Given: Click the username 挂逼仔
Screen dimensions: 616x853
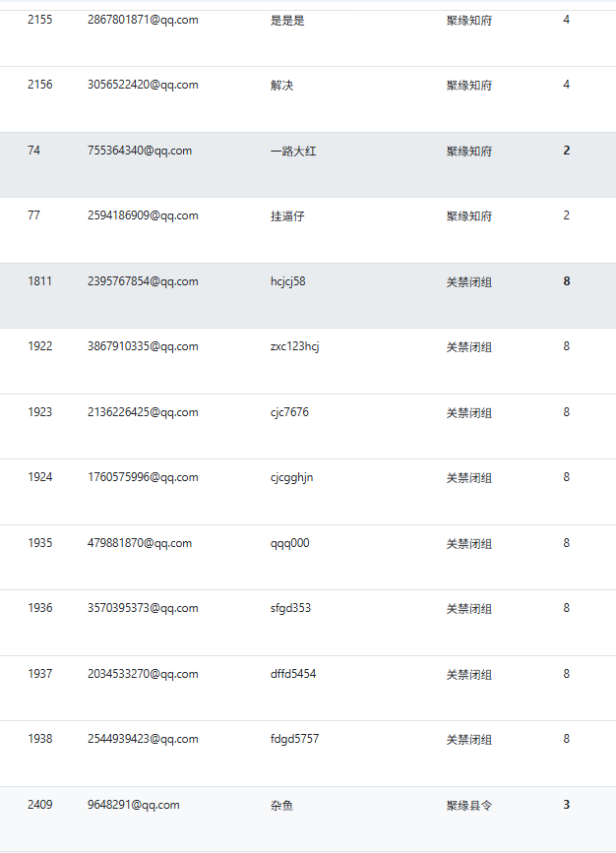Looking at the screenshot, I should pyautogui.click(x=287, y=216).
